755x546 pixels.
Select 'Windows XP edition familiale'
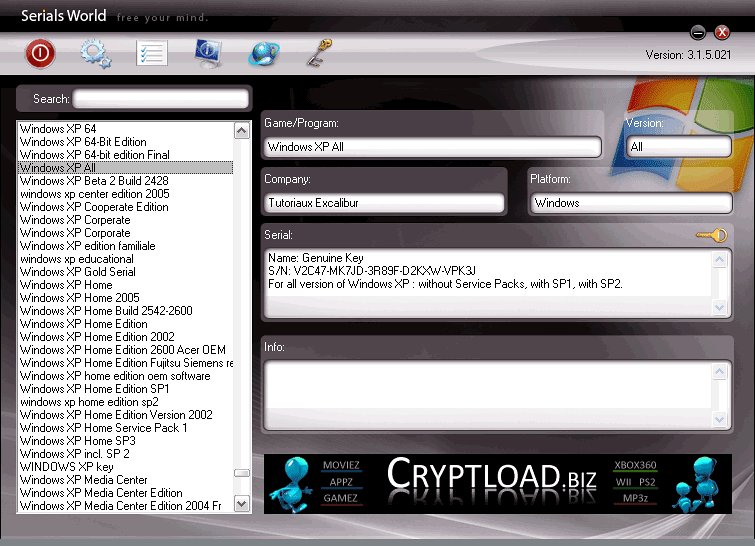click(126, 246)
